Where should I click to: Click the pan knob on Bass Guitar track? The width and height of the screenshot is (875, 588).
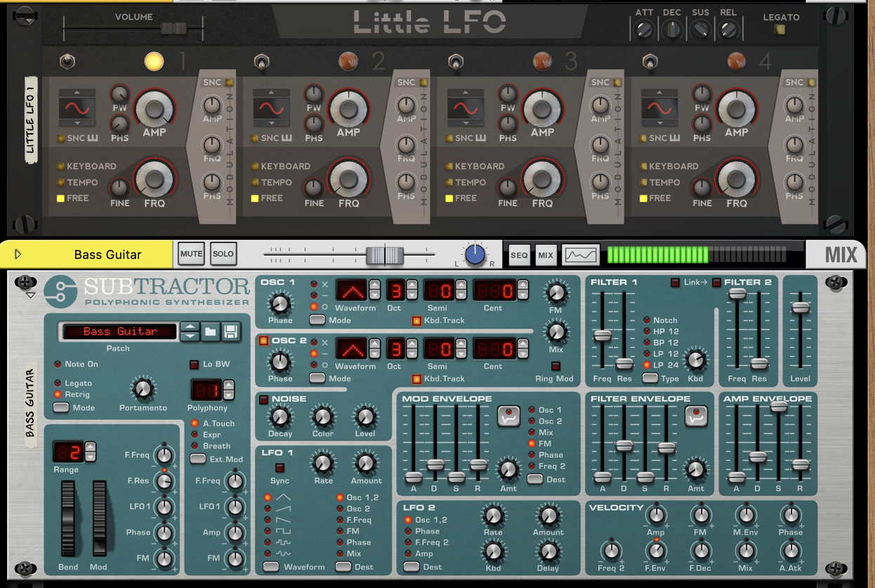[x=475, y=254]
